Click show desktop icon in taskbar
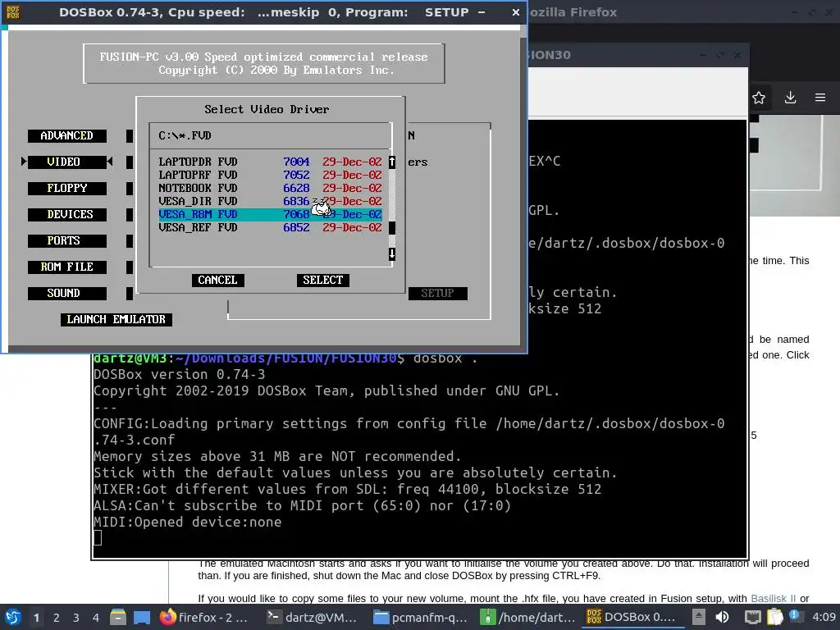Image resolution: width=840 pixels, height=630 pixels. tap(142, 617)
